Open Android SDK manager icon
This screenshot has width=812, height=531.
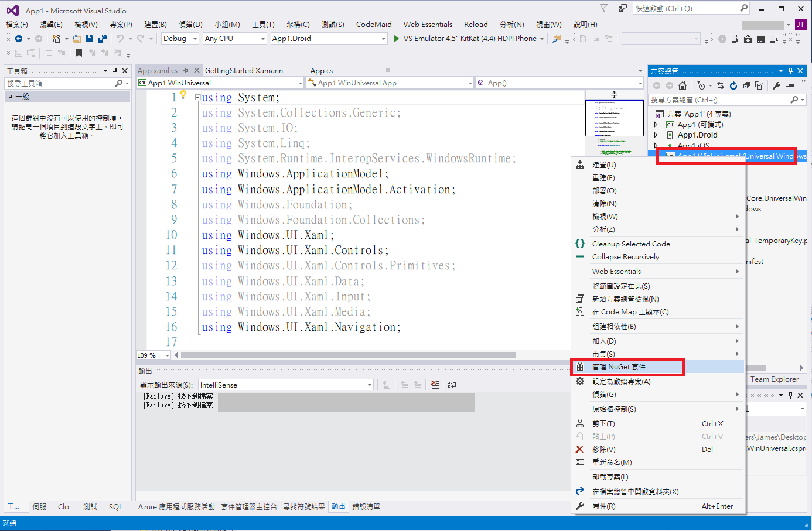(x=748, y=39)
